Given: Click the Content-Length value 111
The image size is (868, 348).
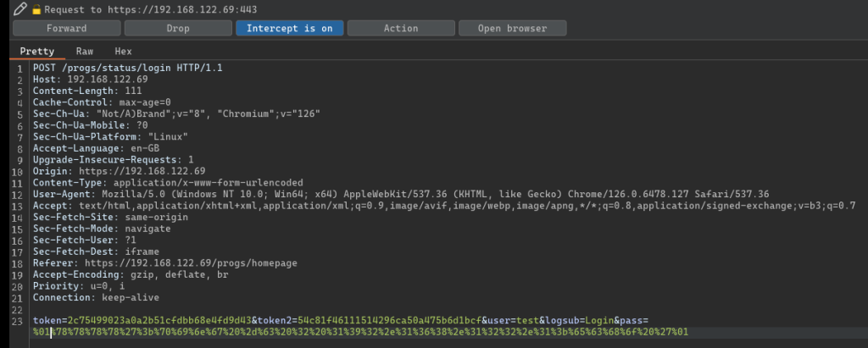Looking at the screenshot, I should (x=133, y=91).
